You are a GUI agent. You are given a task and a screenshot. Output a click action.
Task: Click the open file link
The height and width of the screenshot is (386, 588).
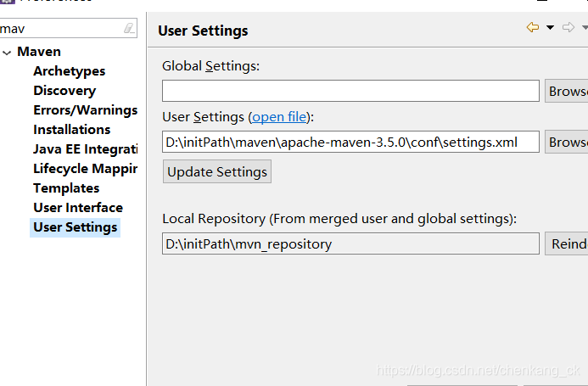tap(279, 117)
